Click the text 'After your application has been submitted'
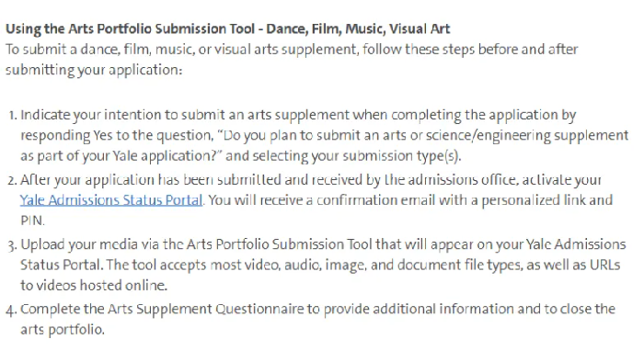644x362 pixels. pyautogui.click(x=152, y=180)
